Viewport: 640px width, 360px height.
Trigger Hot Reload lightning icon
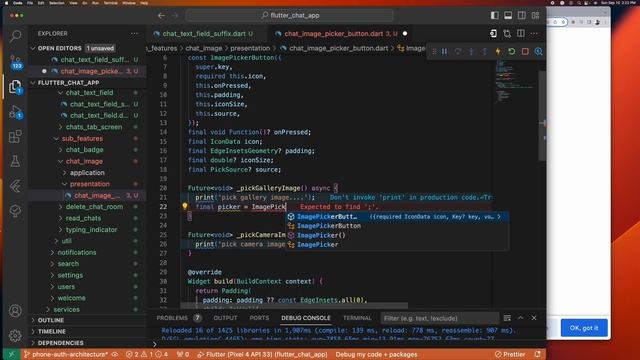pyautogui.click(x=498, y=51)
